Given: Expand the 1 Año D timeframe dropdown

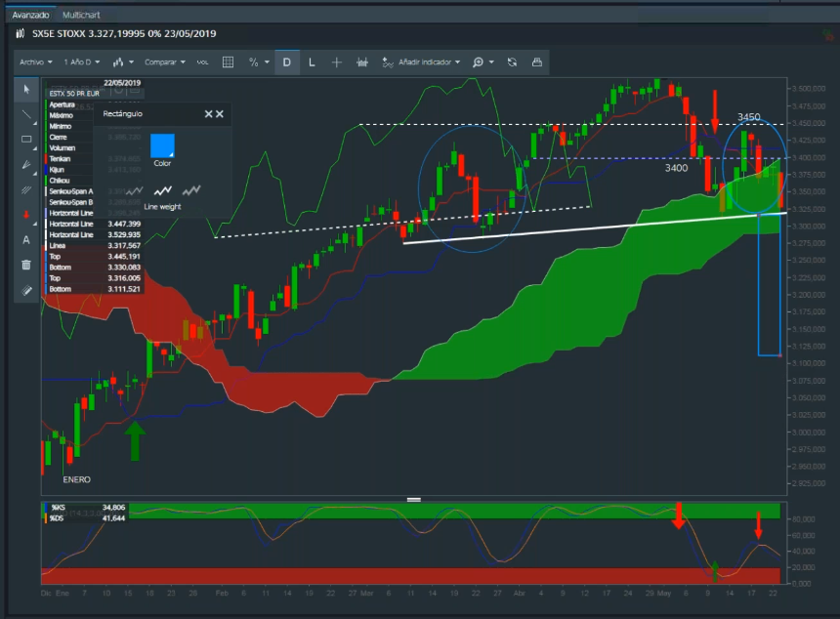Looking at the screenshot, I should tap(81, 62).
